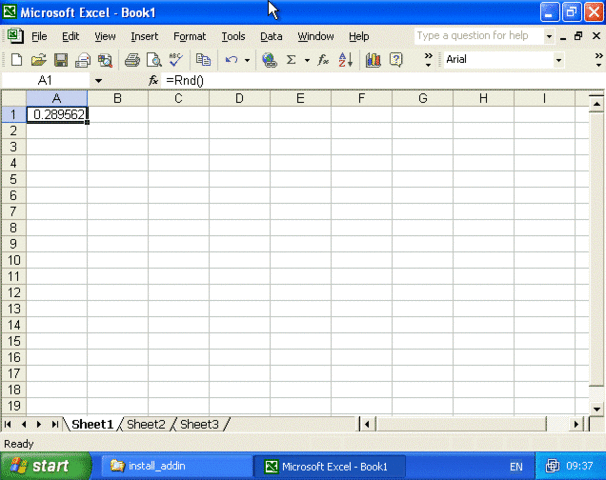Restore the workbook window in menu bar
The image size is (606, 480).
click(578, 36)
